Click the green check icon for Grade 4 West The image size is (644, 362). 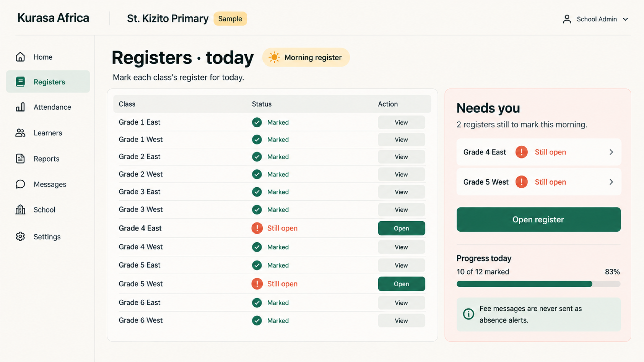tap(257, 247)
